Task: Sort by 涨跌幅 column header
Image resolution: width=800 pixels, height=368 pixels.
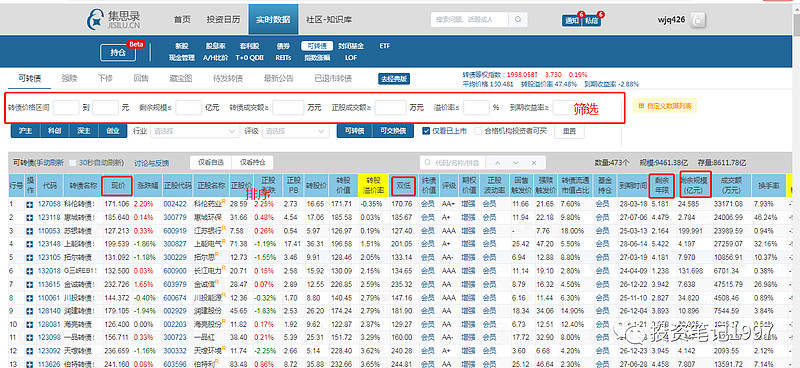Action: pos(147,186)
